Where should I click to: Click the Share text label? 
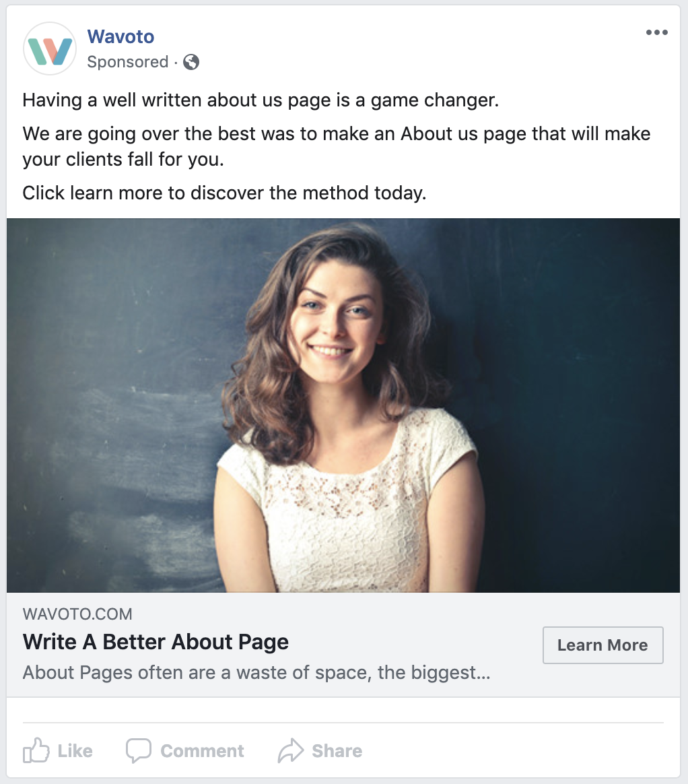(x=337, y=751)
